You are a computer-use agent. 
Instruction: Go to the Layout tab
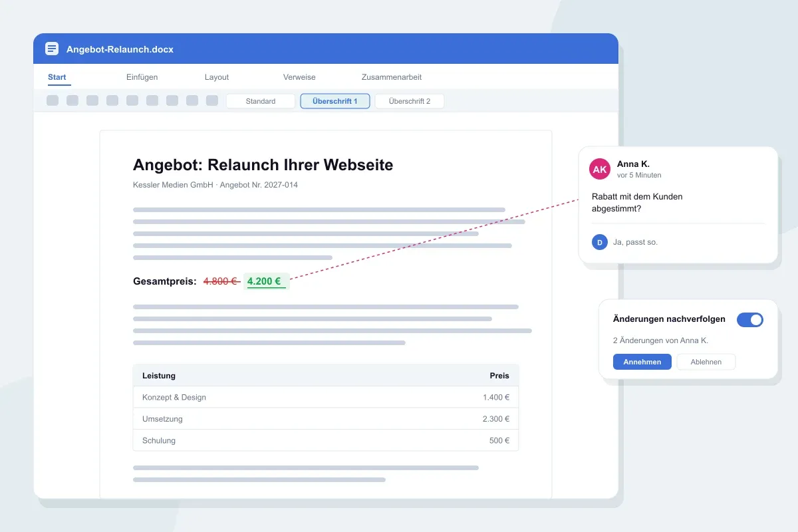217,77
